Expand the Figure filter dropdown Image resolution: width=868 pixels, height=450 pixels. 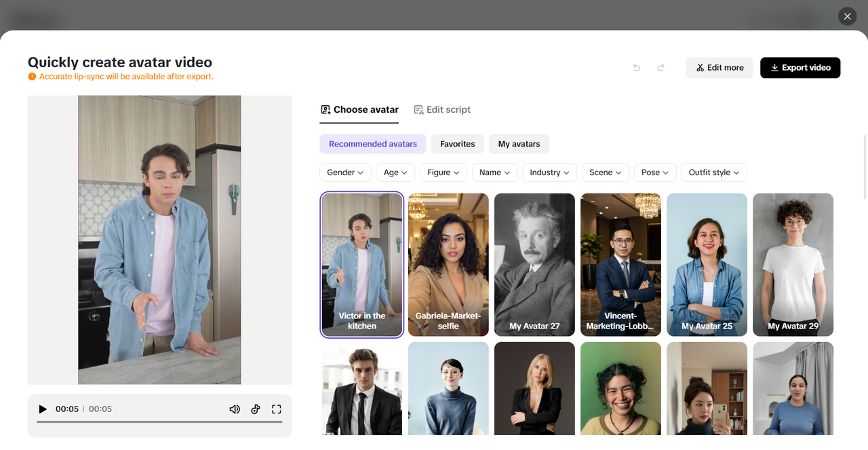(443, 172)
